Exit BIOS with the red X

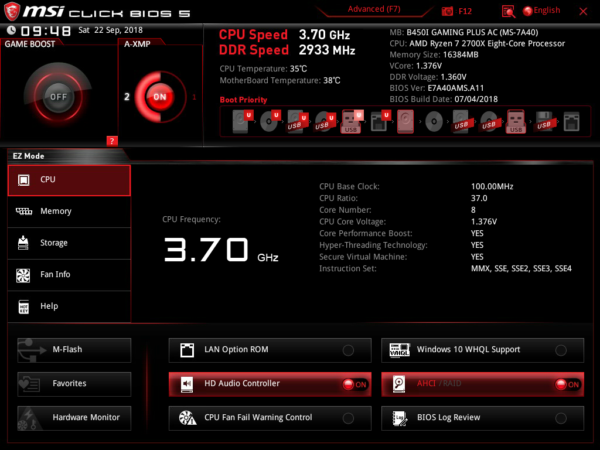(x=583, y=11)
